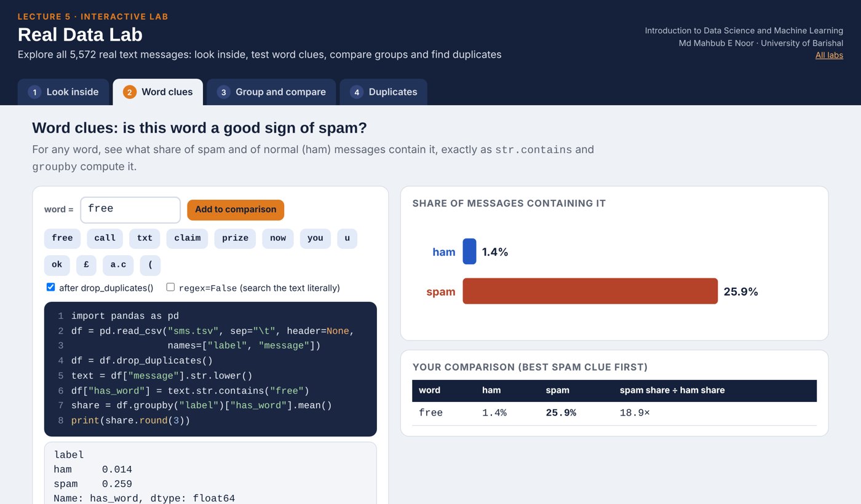
Task: Select the 'txt' word chip
Action: [145, 238]
